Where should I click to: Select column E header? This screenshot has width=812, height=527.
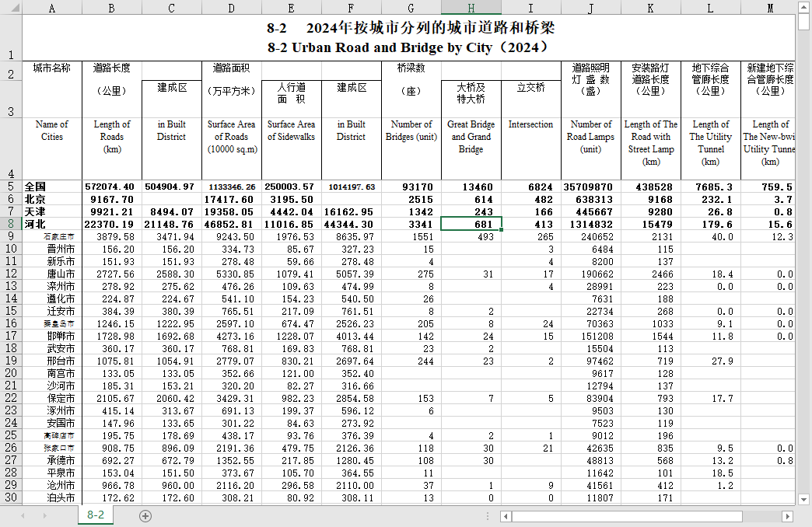pos(292,8)
